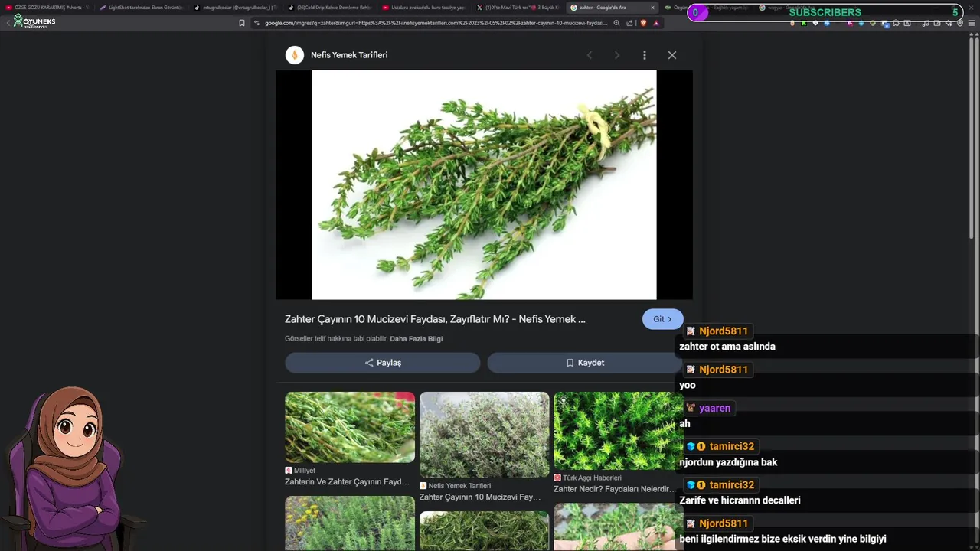Viewport: 980px width, 551px height.
Task: Close the Google image preview panel
Action: coord(672,55)
